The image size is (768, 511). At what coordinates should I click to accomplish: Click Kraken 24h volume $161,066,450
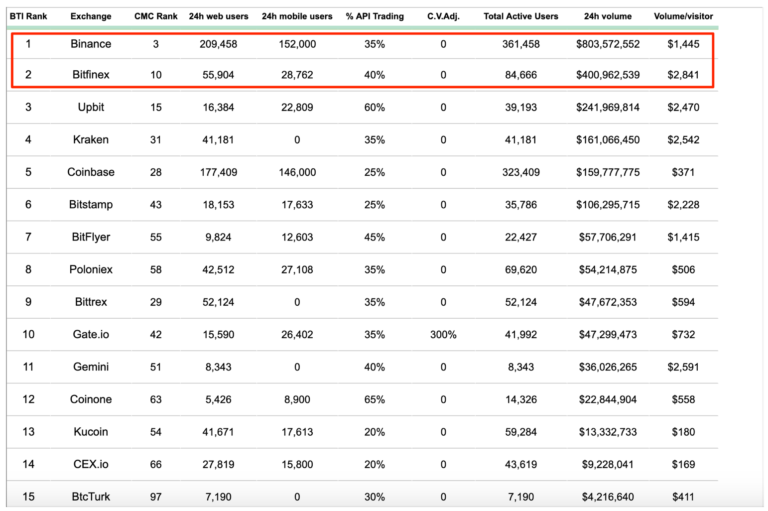point(608,140)
